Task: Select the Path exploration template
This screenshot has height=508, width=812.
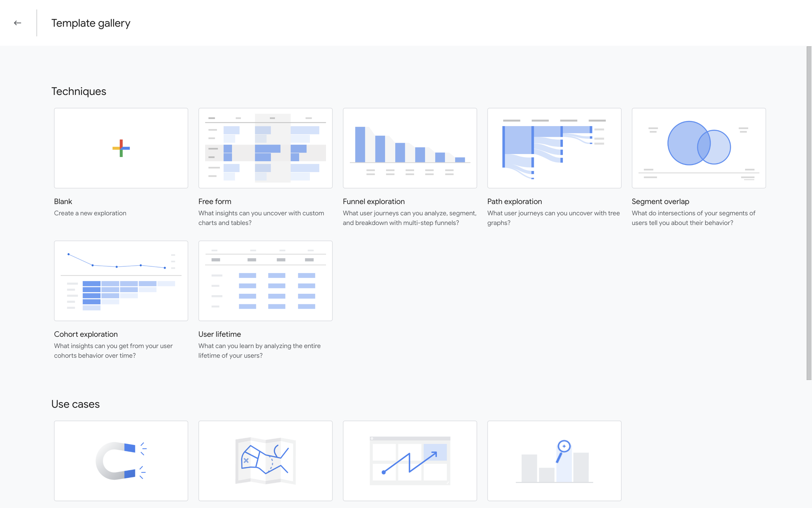Action: (x=554, y=148)
